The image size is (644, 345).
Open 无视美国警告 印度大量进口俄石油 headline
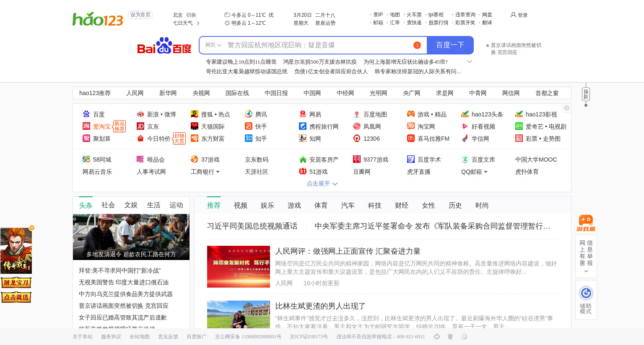point(124,283)
